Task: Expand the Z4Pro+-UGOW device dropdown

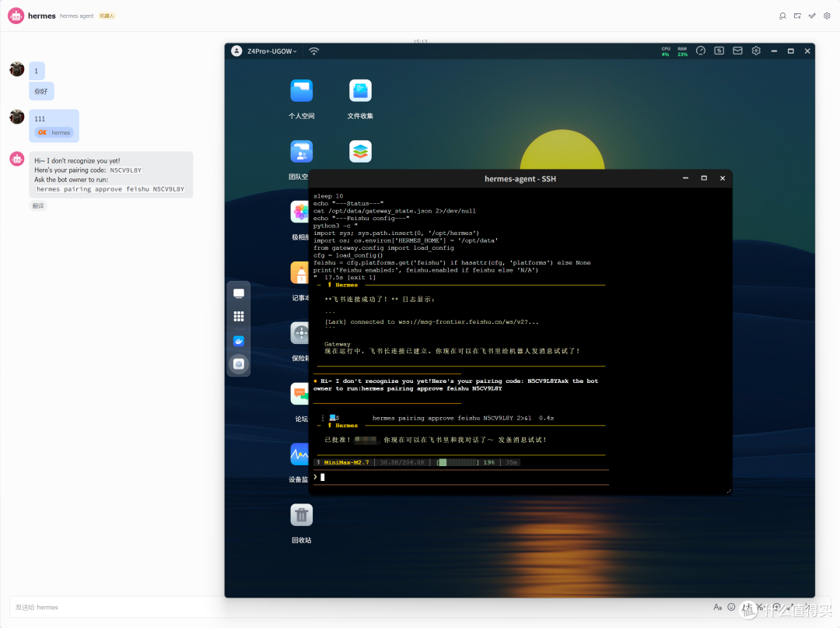Action: [272, 51]
